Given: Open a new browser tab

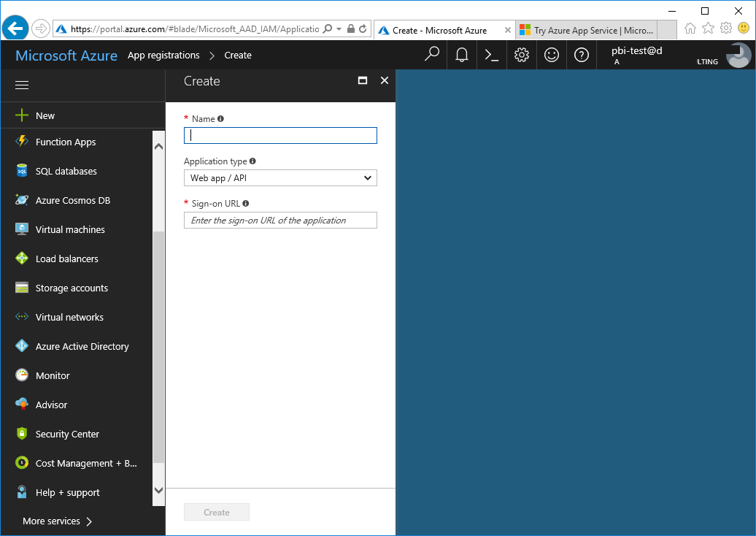Looking at the screenshot, I should [x=667, y=30].
